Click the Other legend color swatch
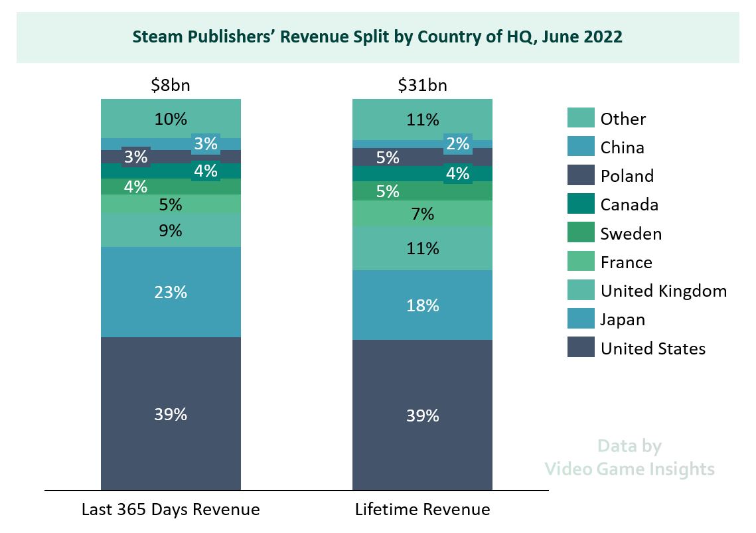 [x=580, y=119]
